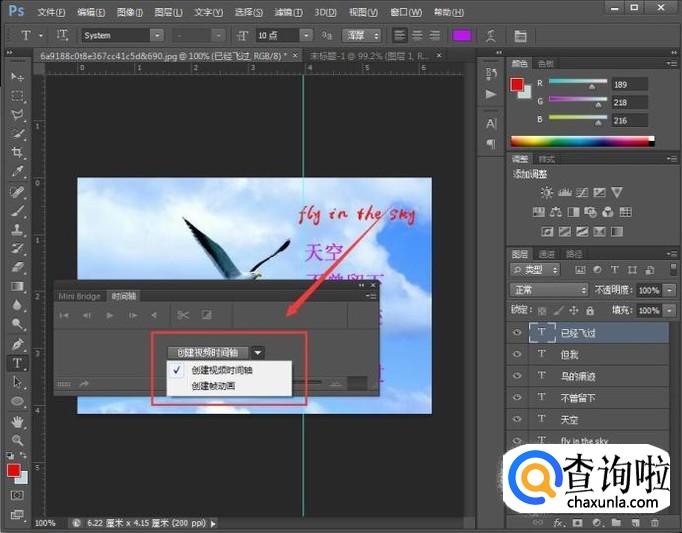
Task: Open dropdown arrow beside 创建视频时间轴 button
Action: [258, 352]
